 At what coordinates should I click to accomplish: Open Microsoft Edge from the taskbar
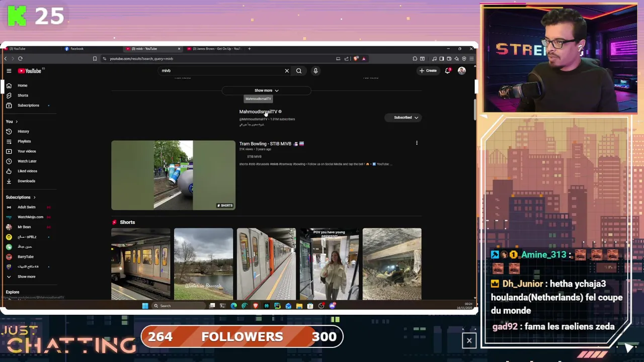point(233,306)
